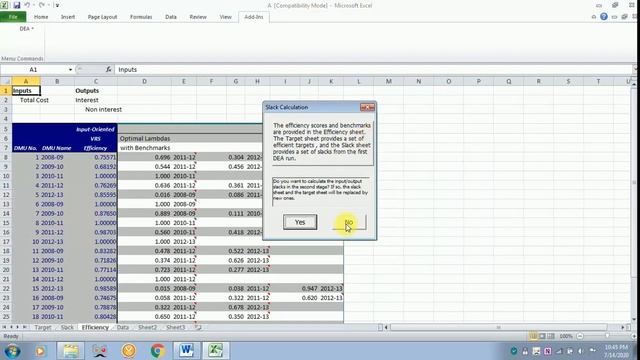Switch to the Target sheet tab
The height and width of the screenshot is (360, 640).
click(43, 327)
